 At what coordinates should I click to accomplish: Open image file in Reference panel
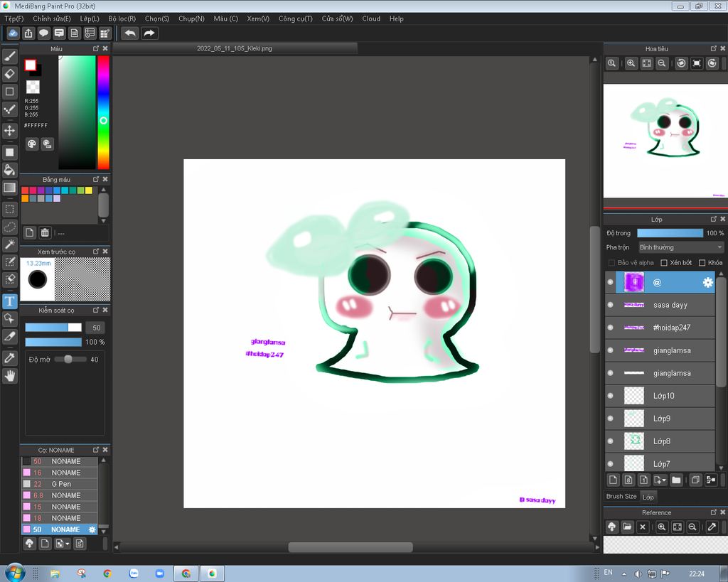[x=627, y=527]
